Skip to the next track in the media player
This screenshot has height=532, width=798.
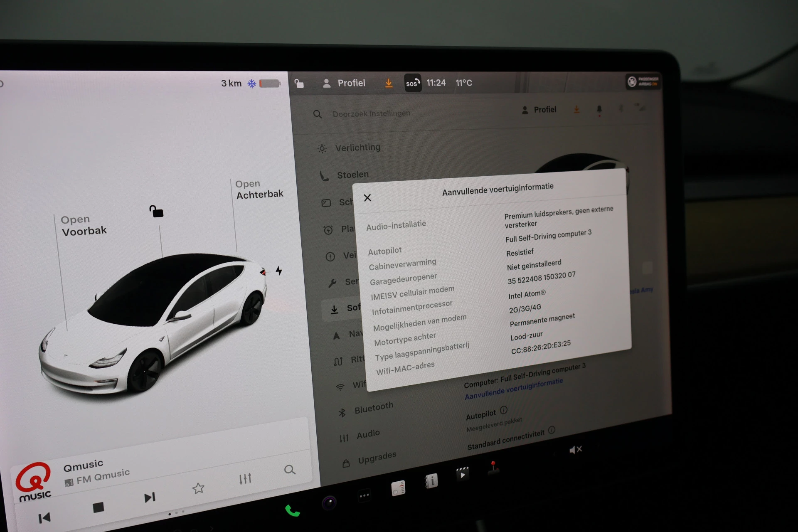[150, 497]
